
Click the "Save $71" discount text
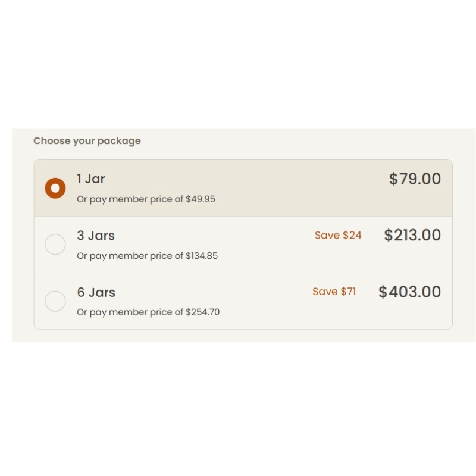pos(334,292)
